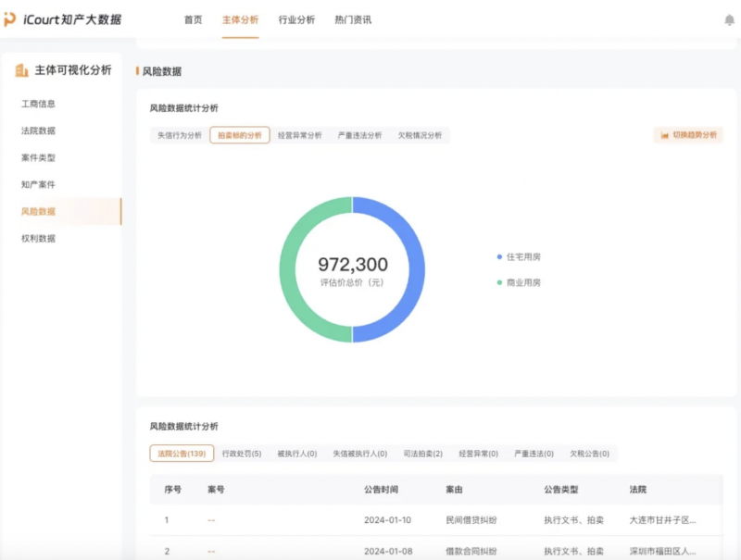Switch to 失信行为分析 tab
Screen dimensions: 741x560
(x=180, y=135)
